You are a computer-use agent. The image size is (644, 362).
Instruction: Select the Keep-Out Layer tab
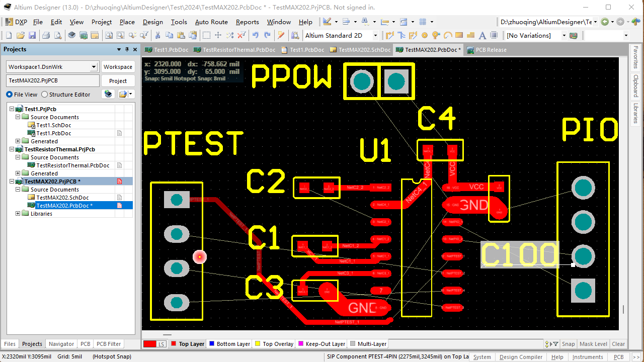pos(321,344)
